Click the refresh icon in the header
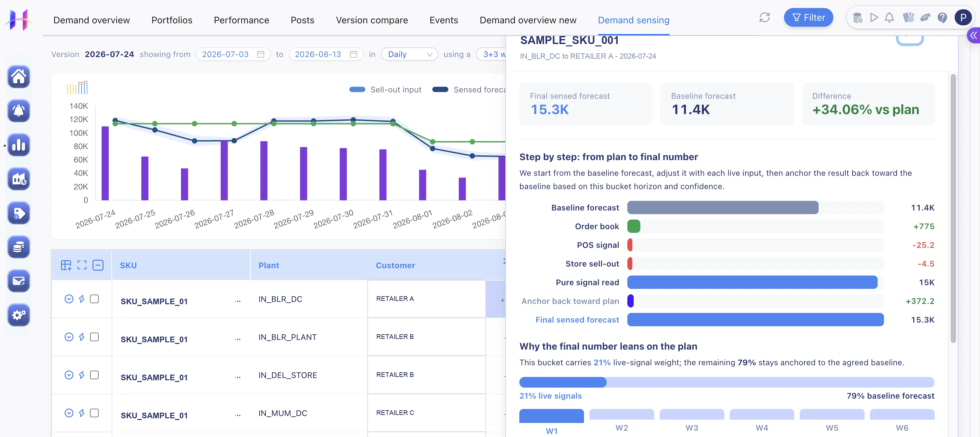The height and width of the screenshot is (437, 980). coord(764,17)
